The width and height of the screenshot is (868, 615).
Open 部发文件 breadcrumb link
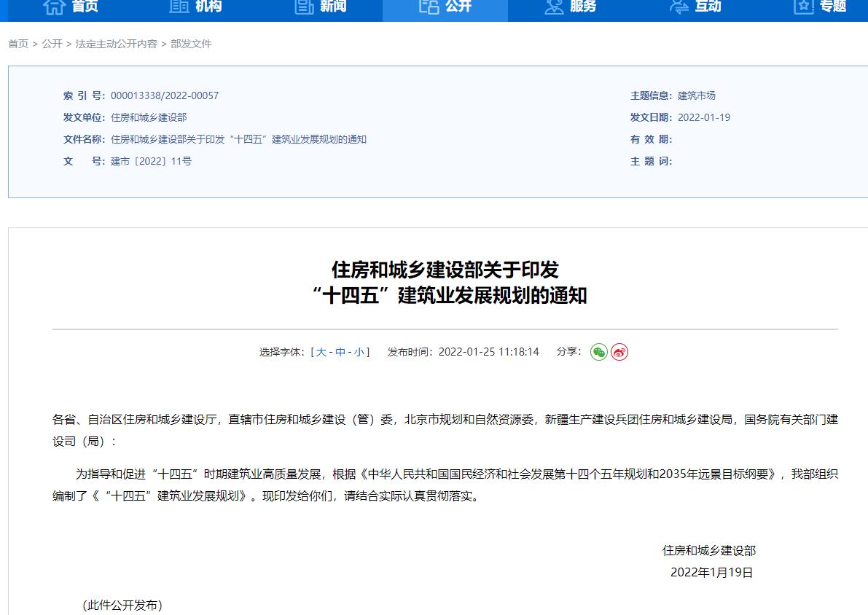(x=191, y=44)
